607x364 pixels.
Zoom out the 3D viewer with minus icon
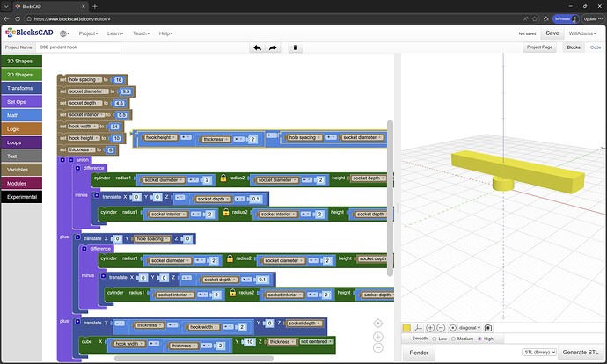click(x=441, y=327)
